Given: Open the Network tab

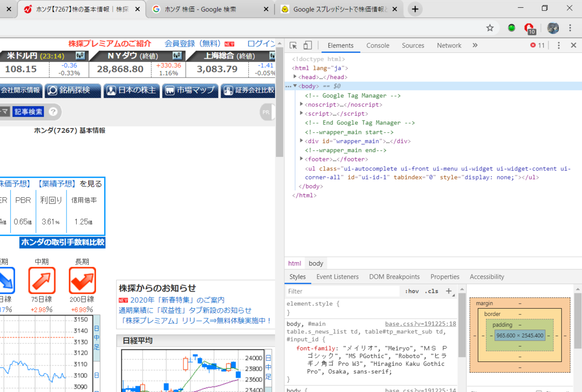Looking at the screenshot, I should point(449,46).
